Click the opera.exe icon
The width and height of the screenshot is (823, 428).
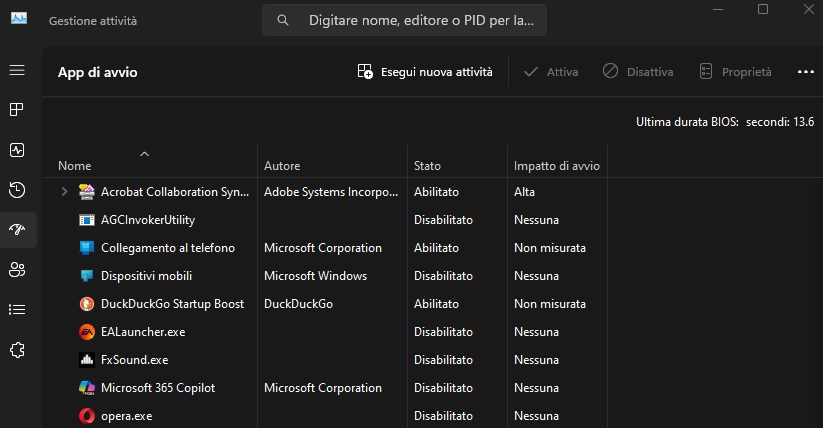coord(87,416)
